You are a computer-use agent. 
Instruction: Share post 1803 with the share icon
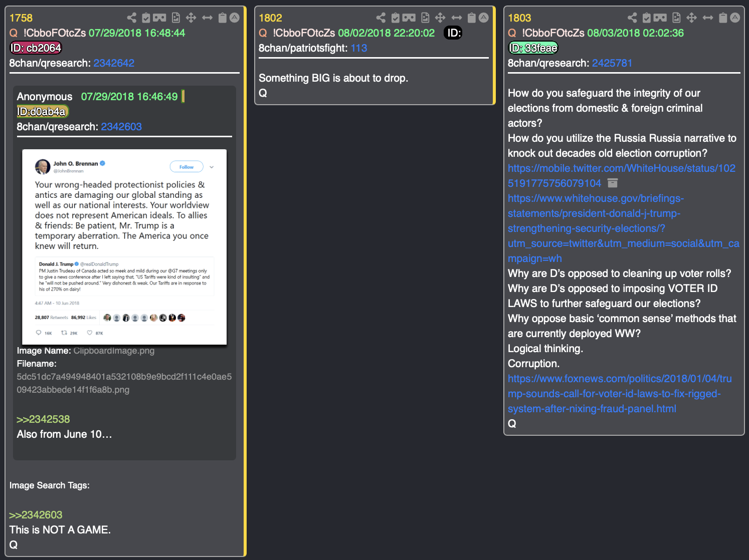coord(632,18)
